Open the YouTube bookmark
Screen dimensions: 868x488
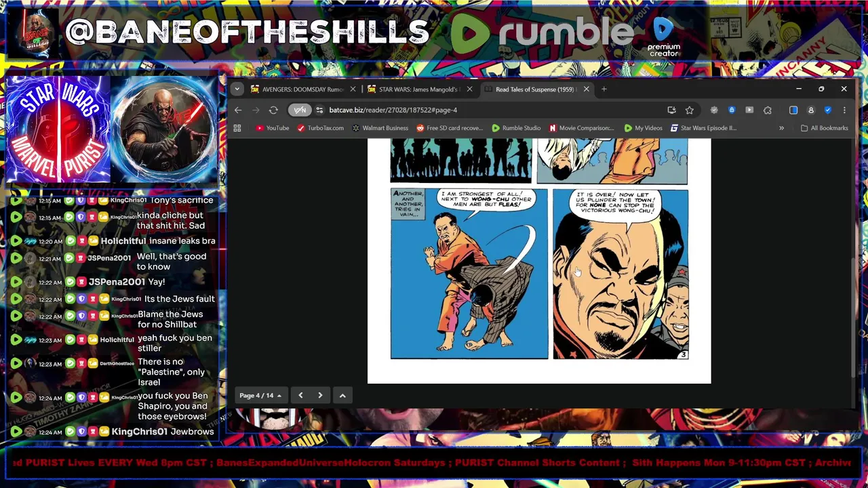click(x=273, y=128)
